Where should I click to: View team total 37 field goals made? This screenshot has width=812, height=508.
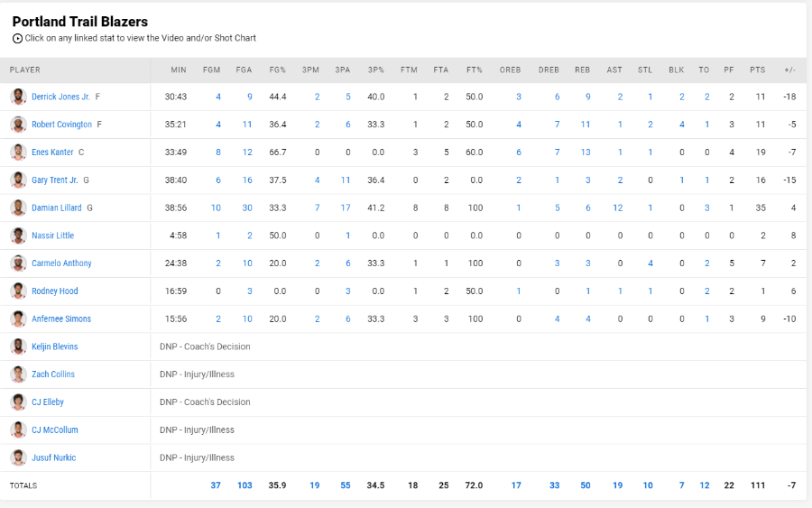(x=216, y=485)
